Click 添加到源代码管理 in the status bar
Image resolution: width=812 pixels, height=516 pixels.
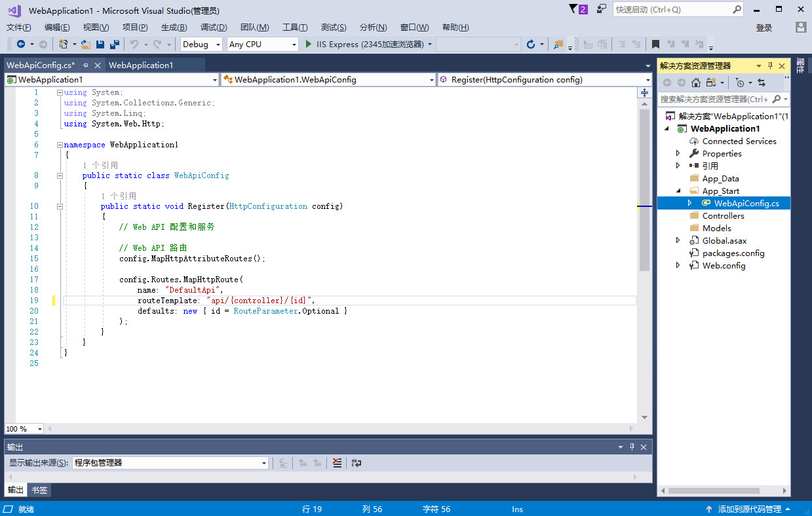pyautogui.click(x=750, y=509)
